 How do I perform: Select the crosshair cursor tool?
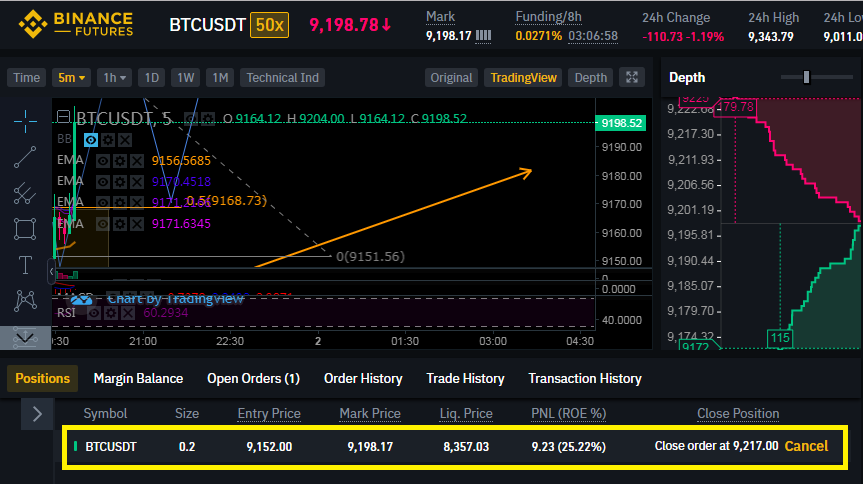click(25, 121)
